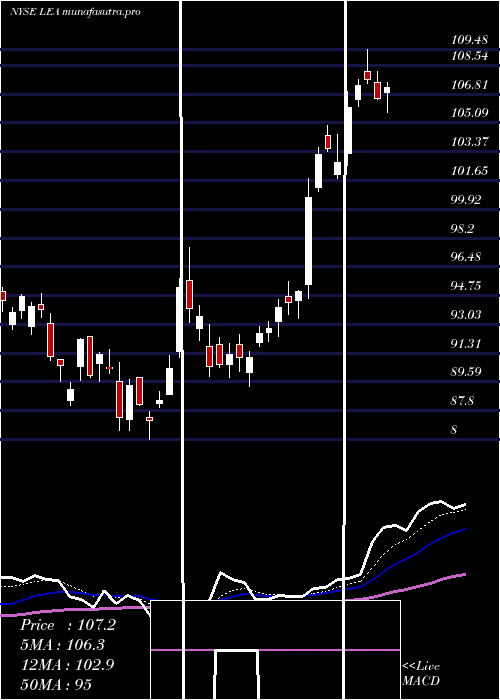Image resolution: width=500 pixels, height=700 pixels.
Task: Click the <<Live MACD label
Action: pyautogui.click(x=421, y=673)
